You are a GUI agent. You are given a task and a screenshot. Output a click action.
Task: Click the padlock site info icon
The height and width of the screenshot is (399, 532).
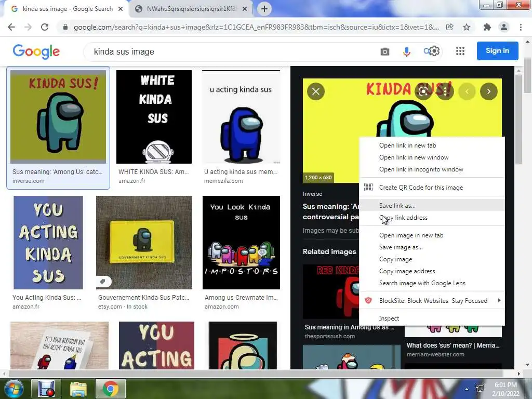pos(65,27)
